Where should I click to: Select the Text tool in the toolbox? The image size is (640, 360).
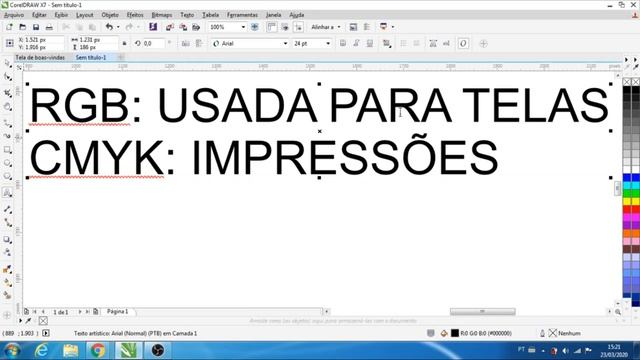click(x=8, y=193)
